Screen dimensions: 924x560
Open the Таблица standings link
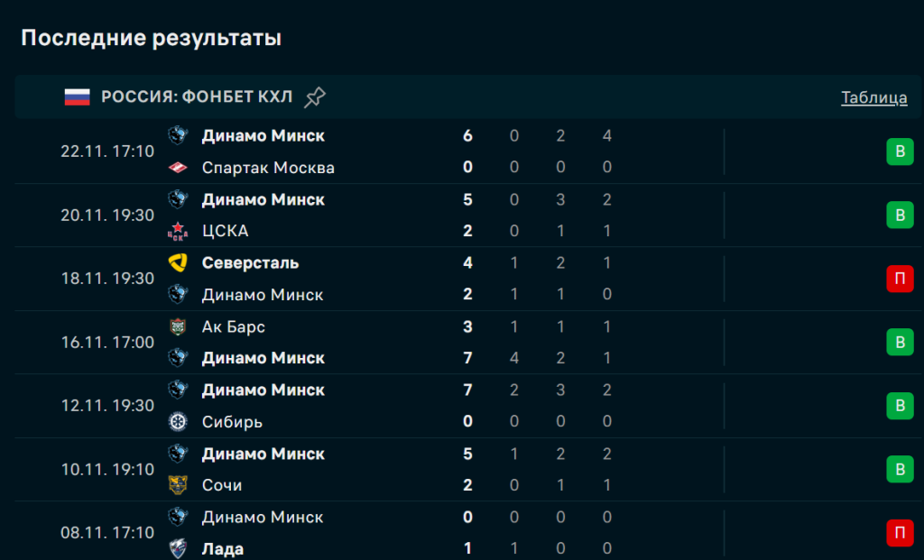tap(873, 97)
